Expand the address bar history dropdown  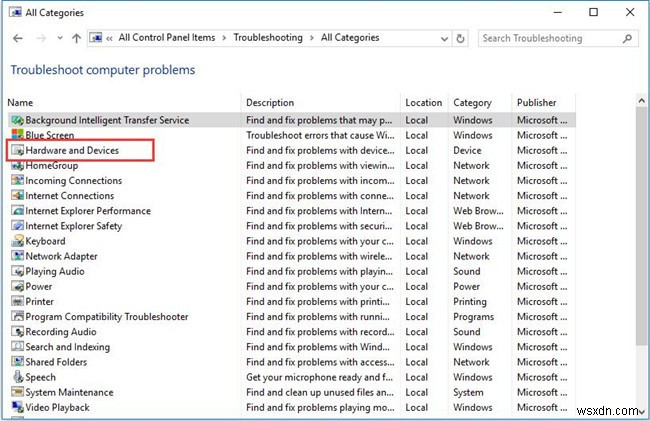444,39
